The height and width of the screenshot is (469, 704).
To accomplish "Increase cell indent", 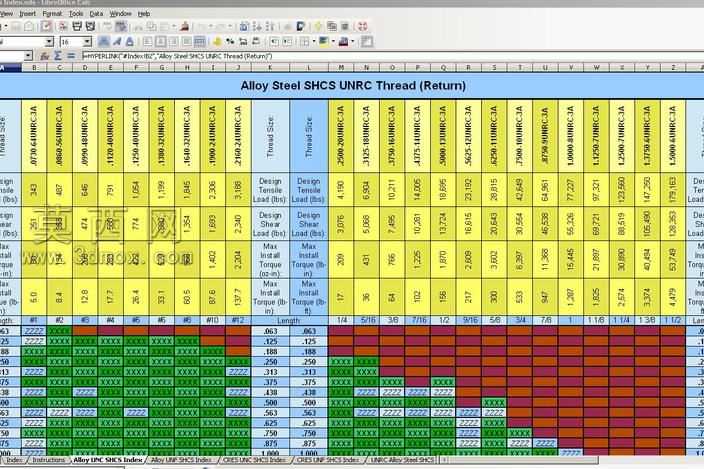I will [x=287, y=42].
